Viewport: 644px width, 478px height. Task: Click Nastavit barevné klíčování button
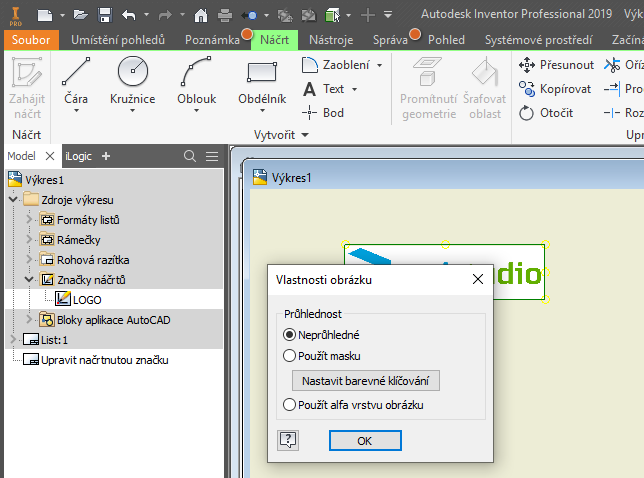365,380
